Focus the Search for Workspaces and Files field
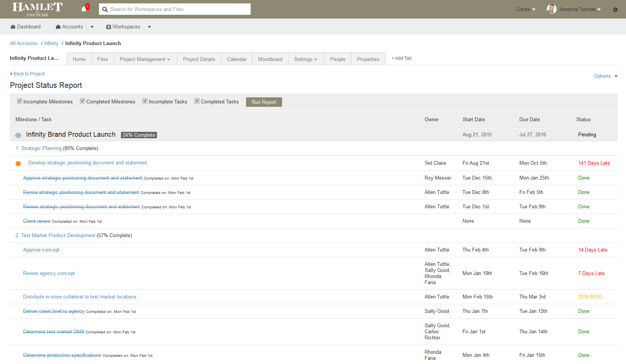The height and width of the screenshot is (364, 626). pos(175,9)
